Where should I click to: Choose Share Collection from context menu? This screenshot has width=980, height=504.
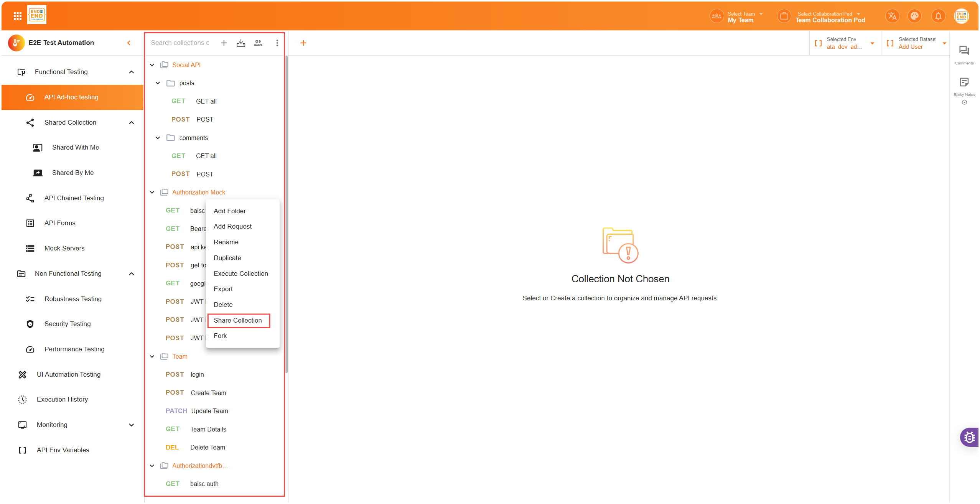(238, 320)
